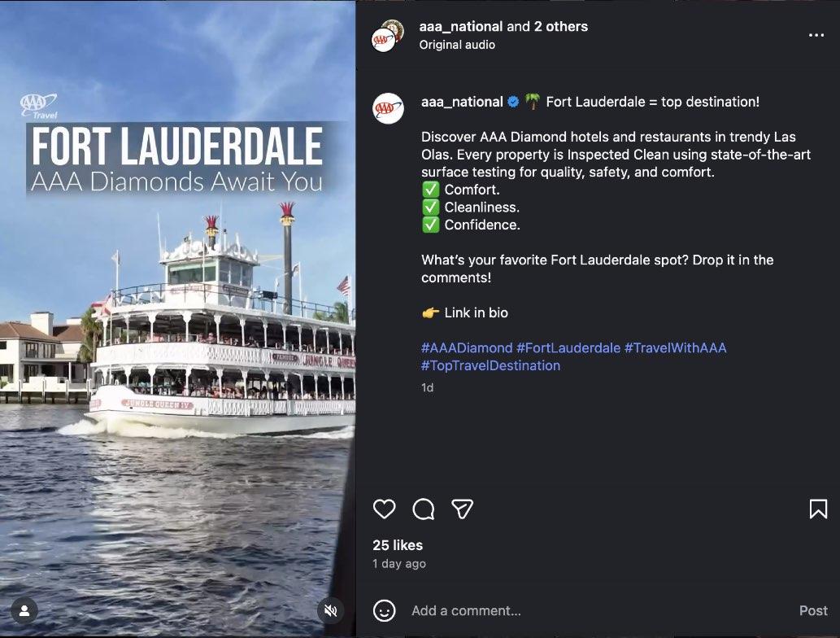Screen dimensions: 840x638
Task: Toggle video sound with muted speaker icon
Action: tap(330, 610)
